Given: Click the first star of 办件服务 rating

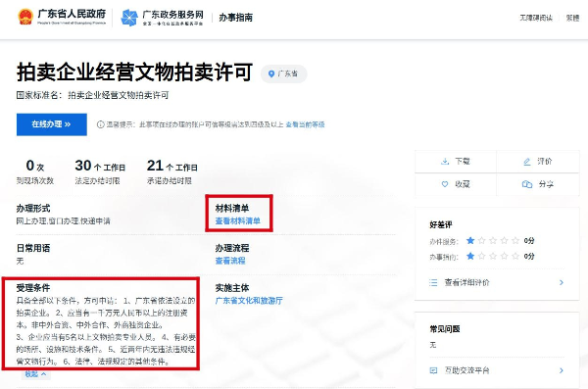Looking at the screenshot, I should tap(470, 240).
